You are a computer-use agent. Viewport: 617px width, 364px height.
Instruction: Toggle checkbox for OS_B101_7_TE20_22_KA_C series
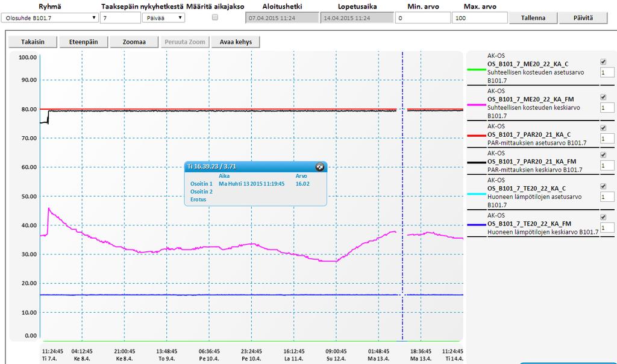pyautogui.click(x=603, y=186)
